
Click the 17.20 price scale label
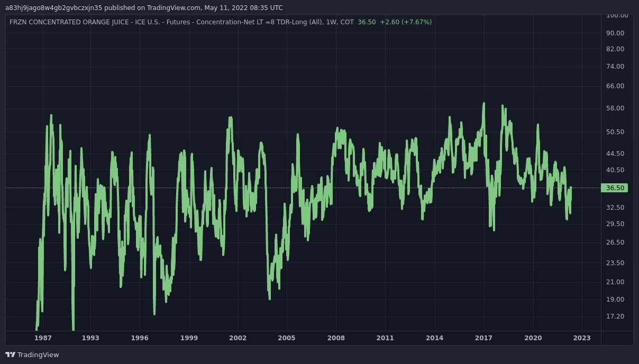615,316
